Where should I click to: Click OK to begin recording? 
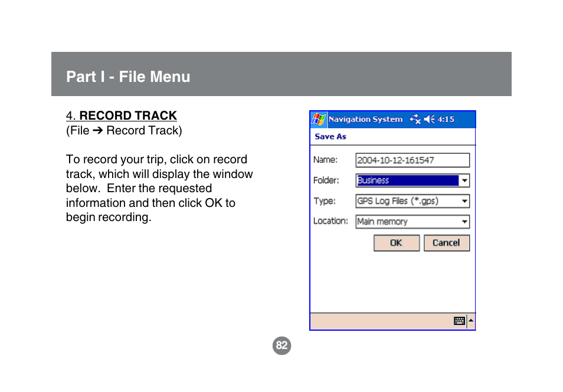(397, 243)
